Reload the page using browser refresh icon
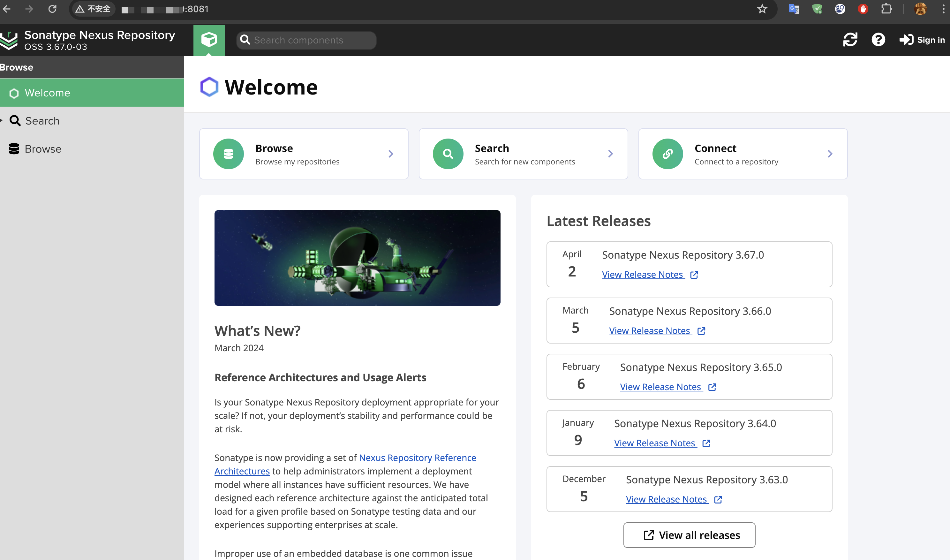The image size is (950, 560). 52,9
